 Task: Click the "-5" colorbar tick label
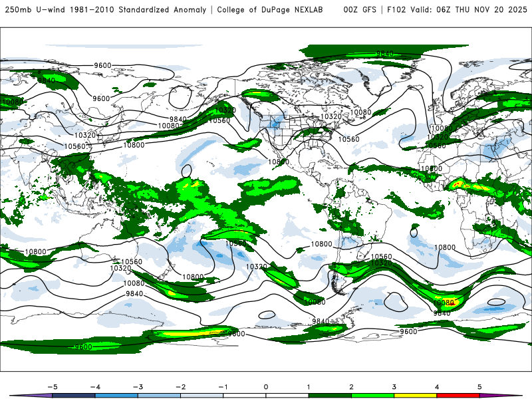(x=53, y=387)
